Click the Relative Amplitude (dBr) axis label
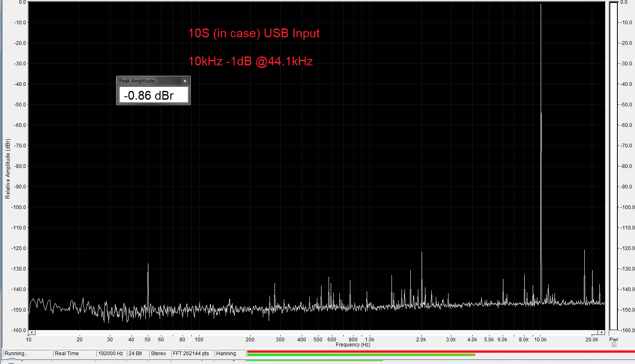635x364 pixels. [8, 169]
